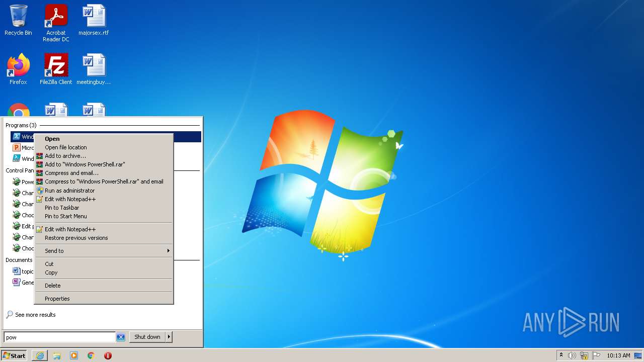Expand the Send to submenu
Viewport: 644px width, 362px height.
[104, 251]
